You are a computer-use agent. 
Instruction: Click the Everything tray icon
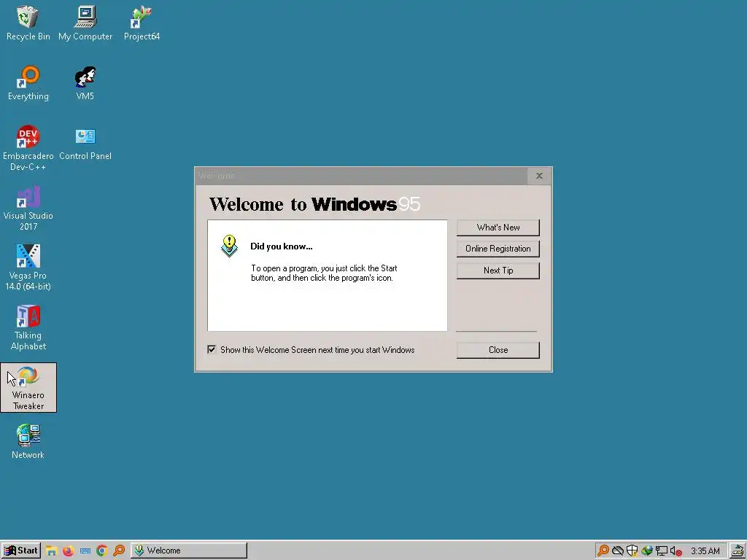coord(603,551)
